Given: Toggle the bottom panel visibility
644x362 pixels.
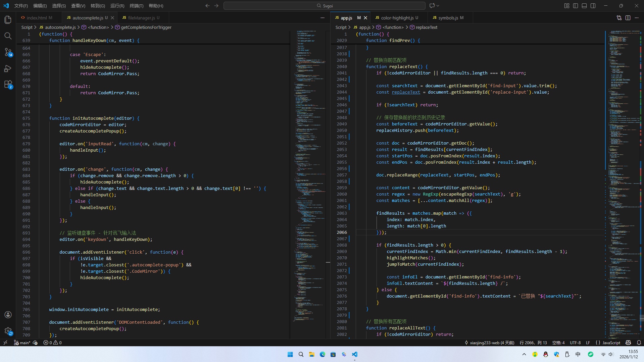Looking at the screenshot, I should (584, 6).
